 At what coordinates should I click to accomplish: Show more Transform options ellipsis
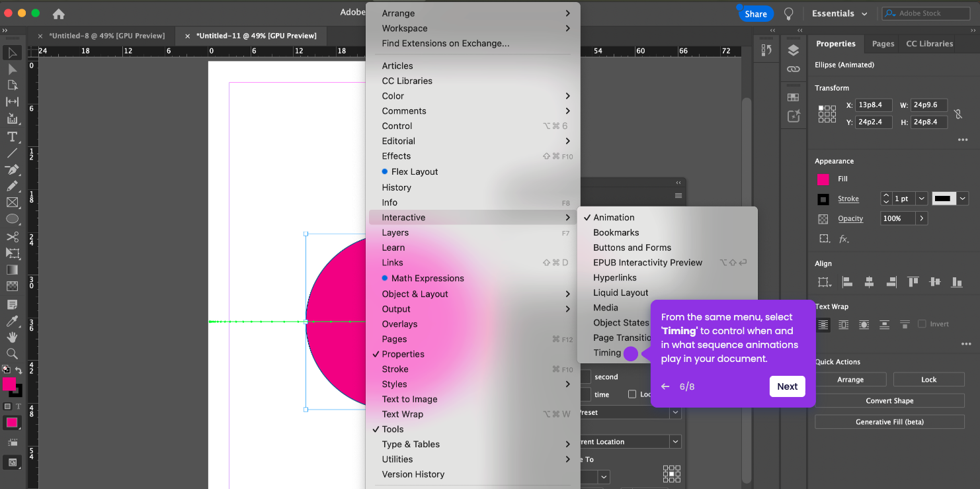click(962, 140)
